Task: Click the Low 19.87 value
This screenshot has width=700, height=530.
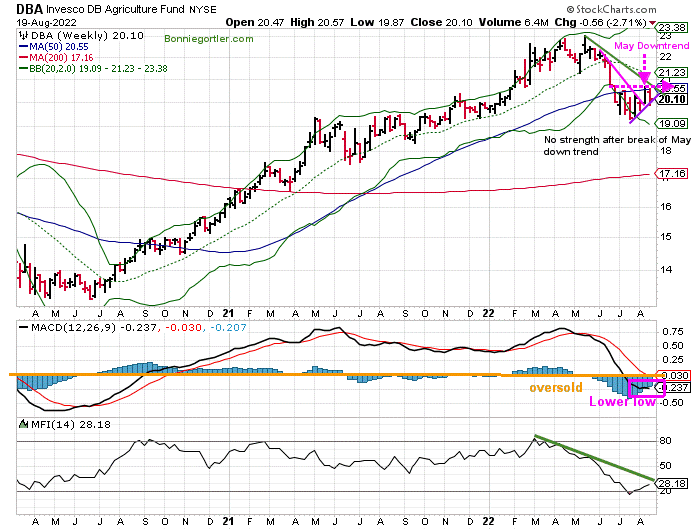Action: pyautogui.click(x=377, y=22)
